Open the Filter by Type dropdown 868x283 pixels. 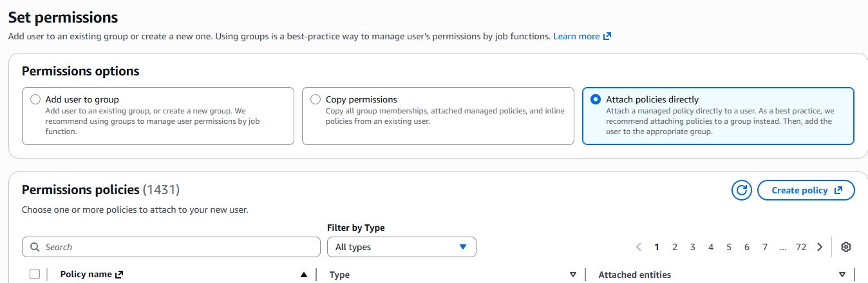pos(402,247)
